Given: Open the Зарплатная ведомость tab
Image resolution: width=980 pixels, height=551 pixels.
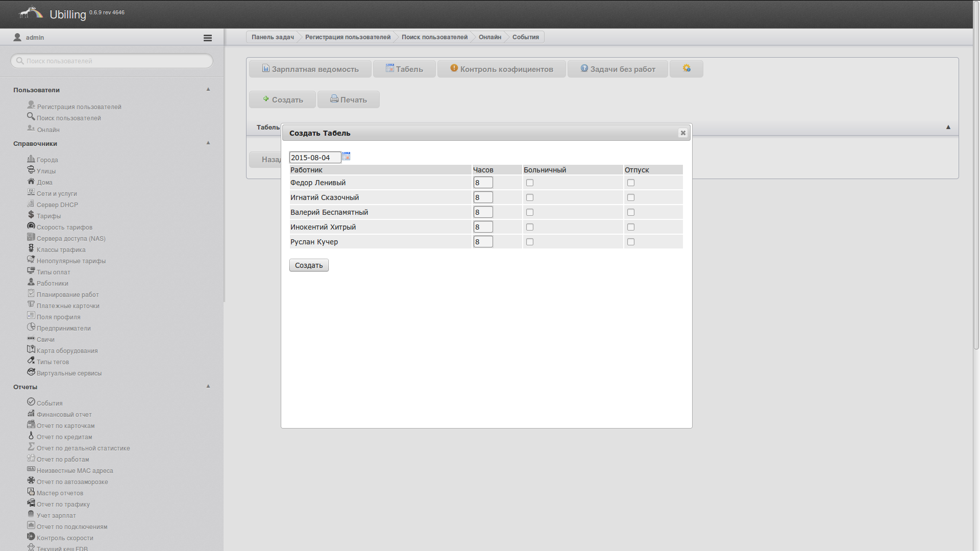Looking at the screenshot, I should click(310, 69).
